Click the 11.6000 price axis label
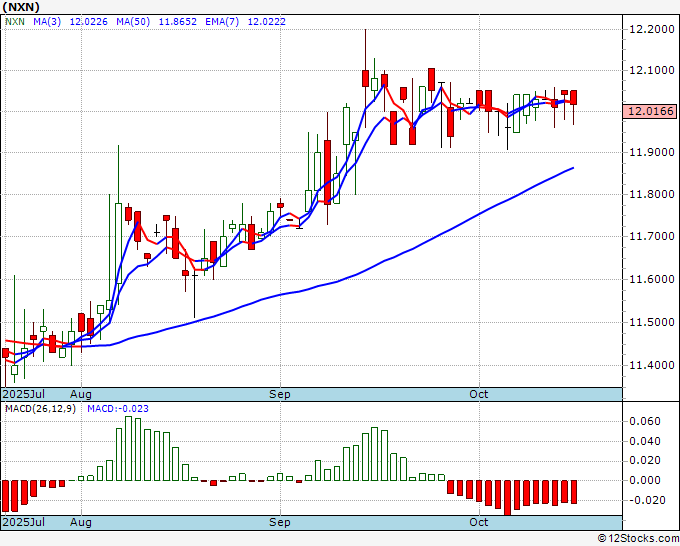 coord(651,279)
